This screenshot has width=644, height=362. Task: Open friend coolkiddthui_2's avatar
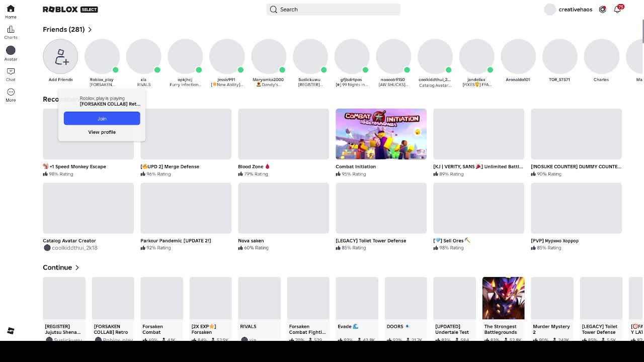point(435,56)
